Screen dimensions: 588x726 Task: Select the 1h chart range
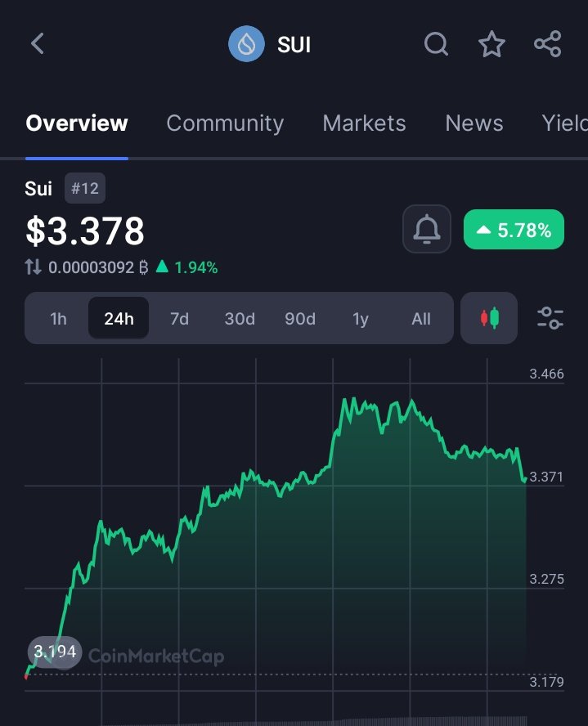pos(58,319)
